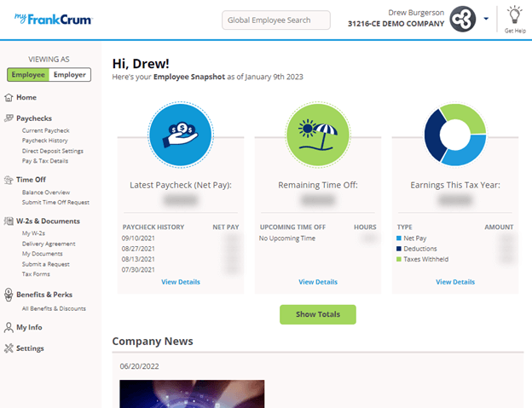Open the Paychecks menu section

(34, 118)
